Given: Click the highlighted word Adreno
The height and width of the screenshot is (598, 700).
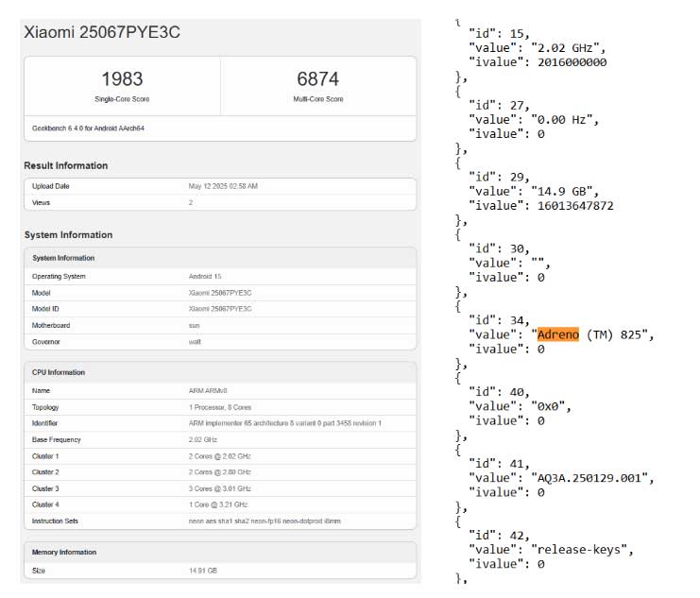Looking at the screenshot, I should (558, 334).
